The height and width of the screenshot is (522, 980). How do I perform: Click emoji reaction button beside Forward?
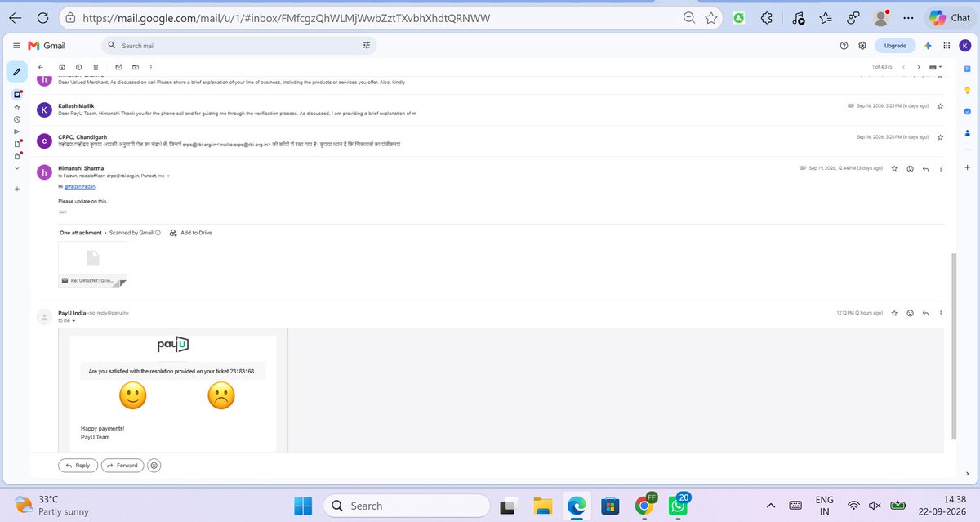pos(154,465)
